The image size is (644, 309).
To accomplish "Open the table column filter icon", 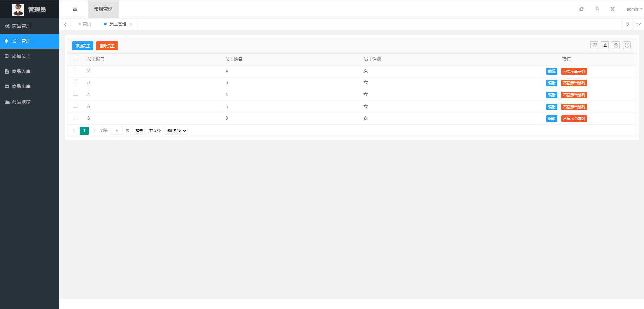I will 594,45.
